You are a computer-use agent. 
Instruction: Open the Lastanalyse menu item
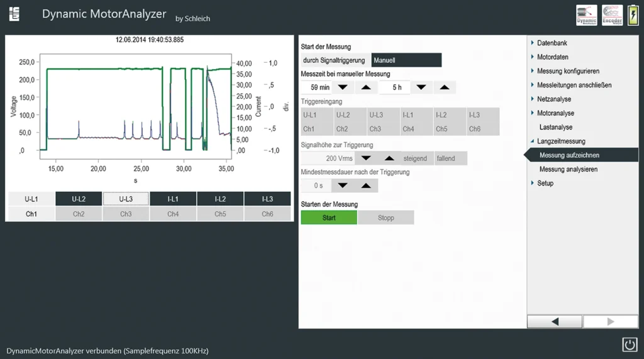point(555,127)
